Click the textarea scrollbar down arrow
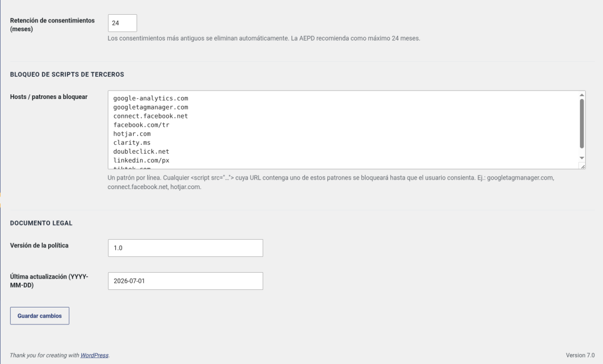 point(582,158)
